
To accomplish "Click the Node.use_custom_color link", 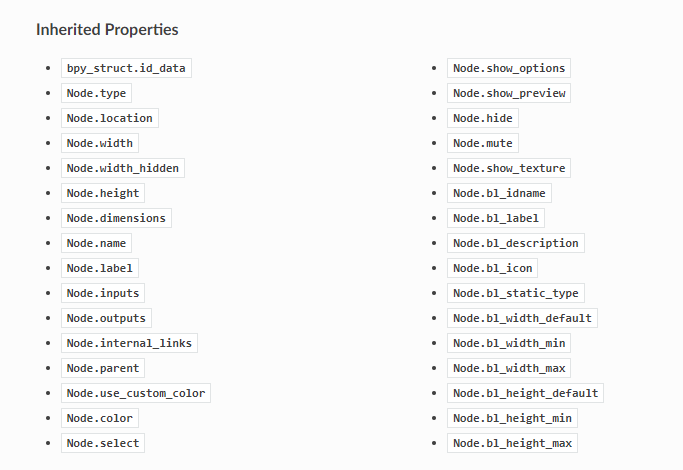I will pos(136,393).
